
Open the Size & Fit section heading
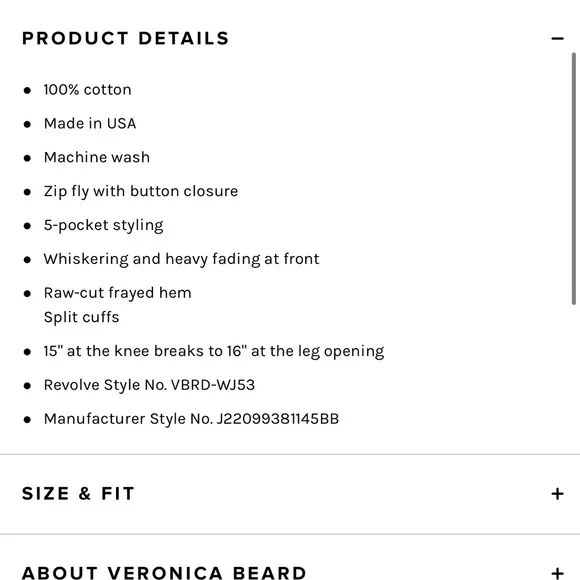click(x=78, y=494)
